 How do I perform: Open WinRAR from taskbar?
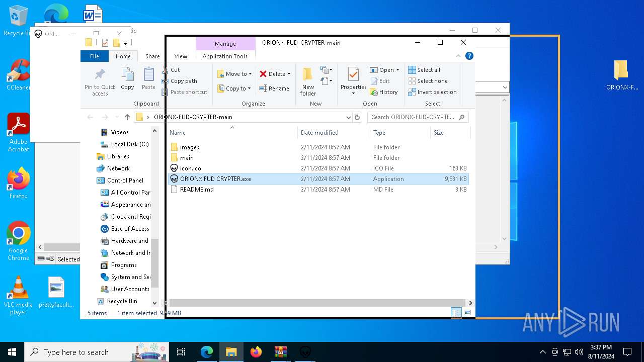coord(281,352)
